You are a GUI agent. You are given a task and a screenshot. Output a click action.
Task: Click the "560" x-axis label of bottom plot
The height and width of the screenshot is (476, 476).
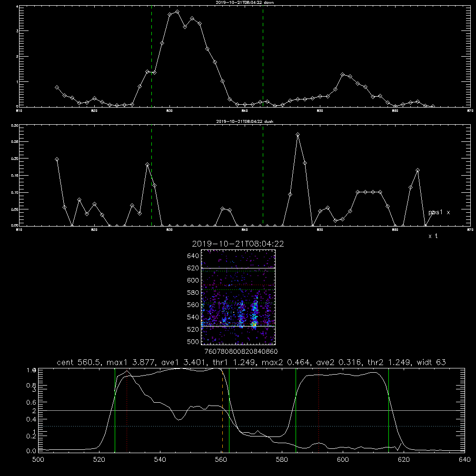click(x=221, y=460)
